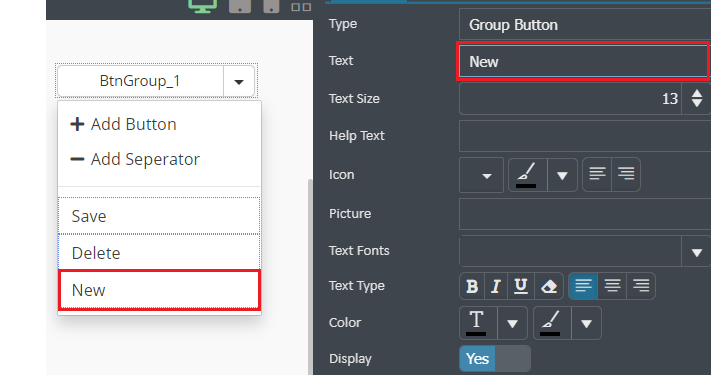The height and width of the screenshot is (377, 711).
Task: Switch to desktop monitor preview
Action: (202, 6)
